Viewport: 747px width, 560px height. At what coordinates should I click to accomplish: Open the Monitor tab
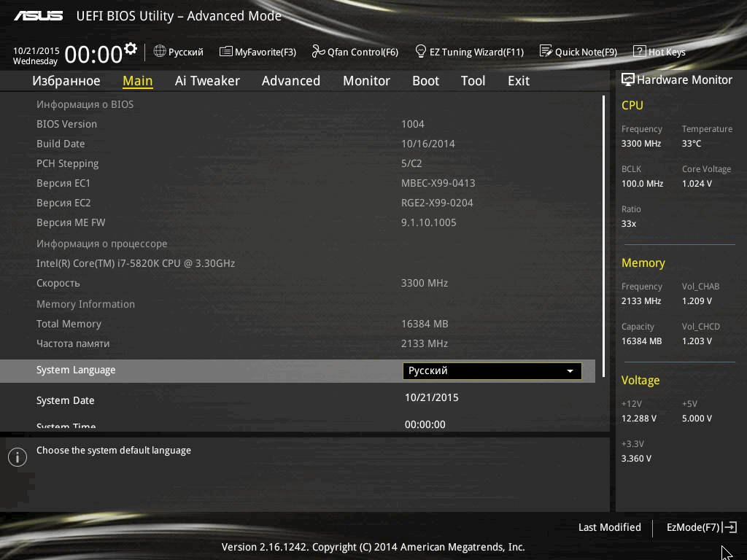tap(366, 81)
